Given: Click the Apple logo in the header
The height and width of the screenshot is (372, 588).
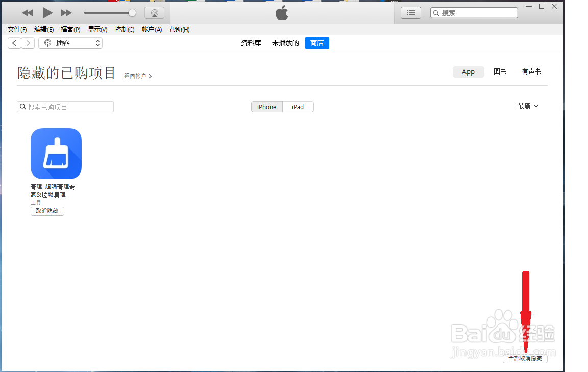Looking at the screenshot, I should [x=282, y=13].
